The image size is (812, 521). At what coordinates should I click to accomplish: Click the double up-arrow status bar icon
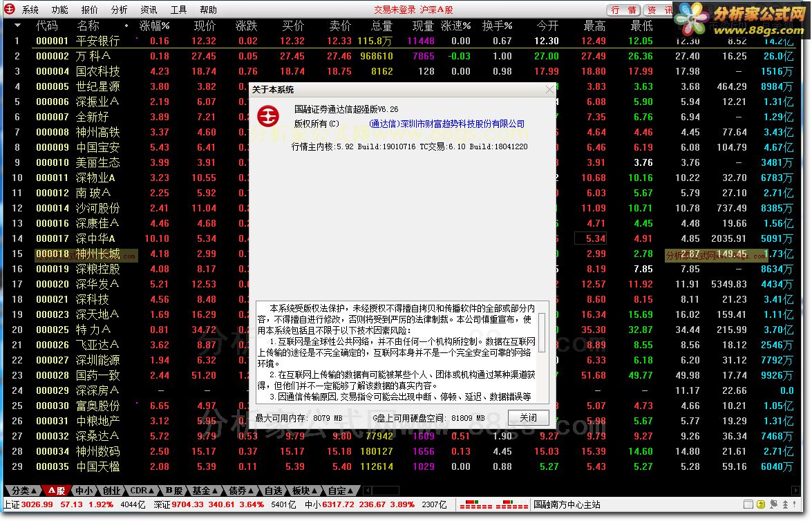[x=785, y=504]
